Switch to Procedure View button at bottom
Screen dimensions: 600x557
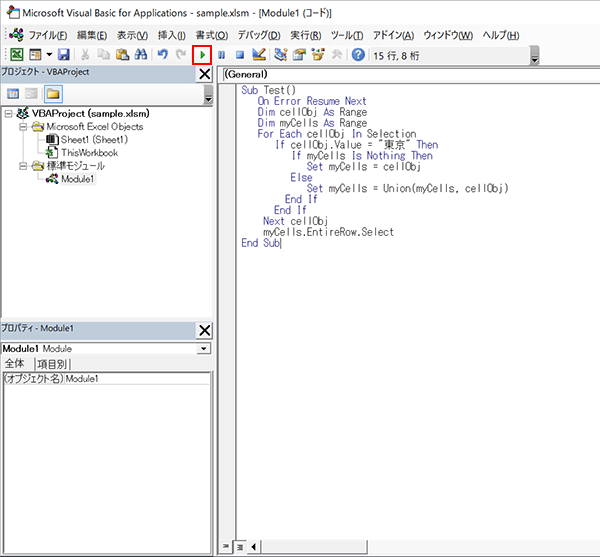(x=226, y=546)
